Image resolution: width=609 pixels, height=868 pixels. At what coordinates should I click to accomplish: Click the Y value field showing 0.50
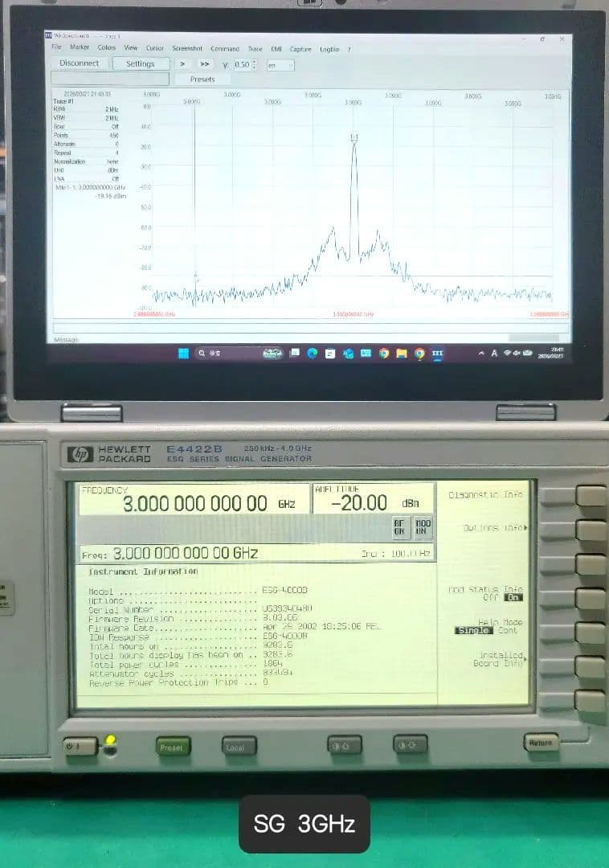click(242, 65)
